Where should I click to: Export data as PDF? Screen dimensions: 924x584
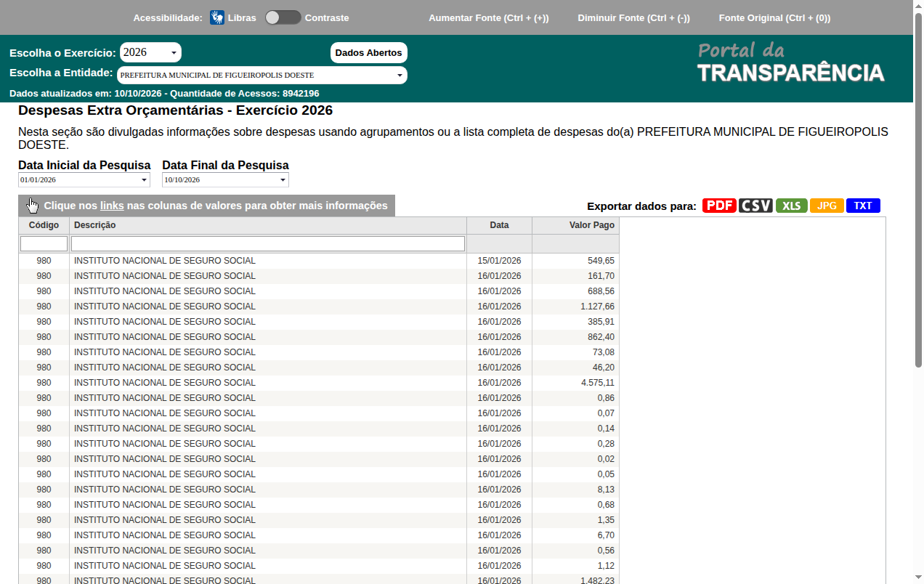(x=719, y=206)
